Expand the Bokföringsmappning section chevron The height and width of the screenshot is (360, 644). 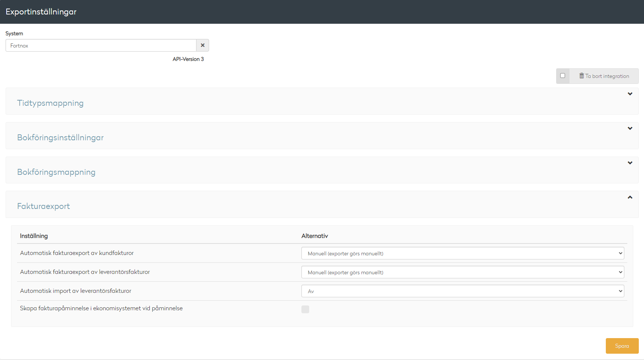[630, 163]
